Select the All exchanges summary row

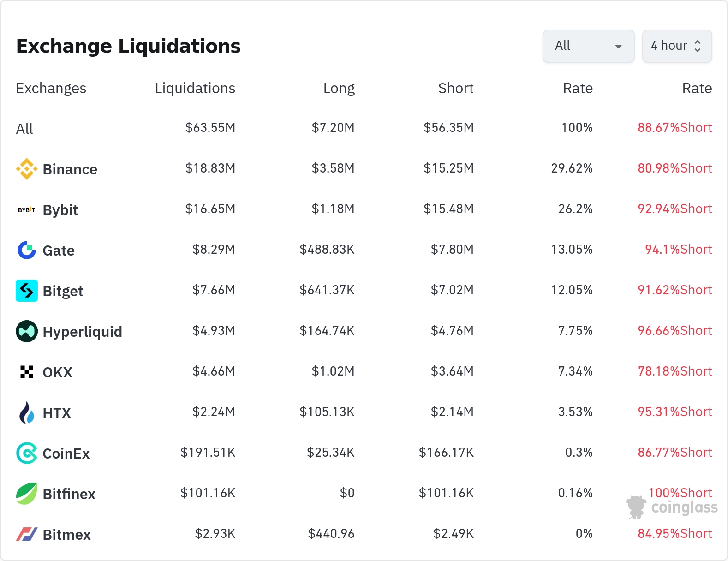tap(24, 129)
